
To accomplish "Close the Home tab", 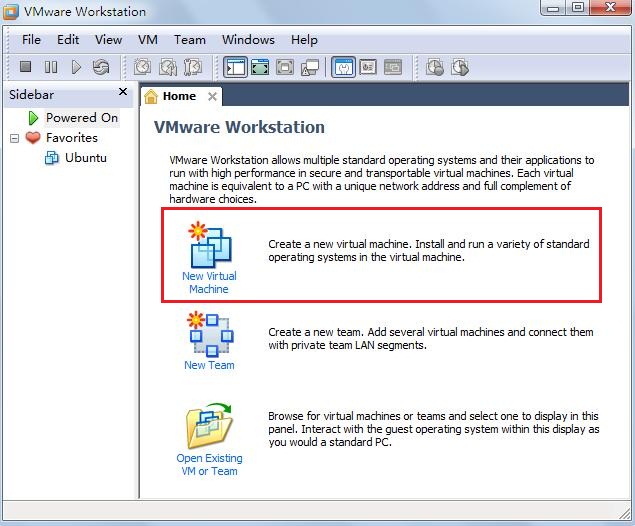I will tap(212, 96).
